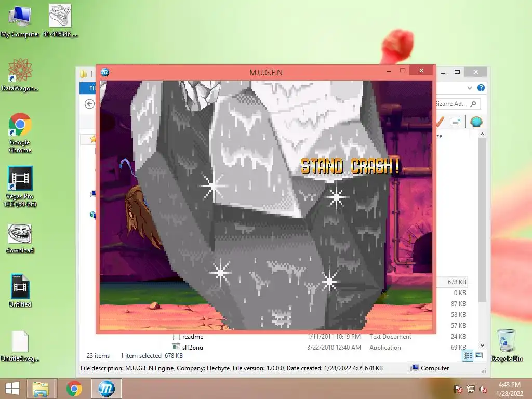Click 1 item selected 678 KB status

152,355
